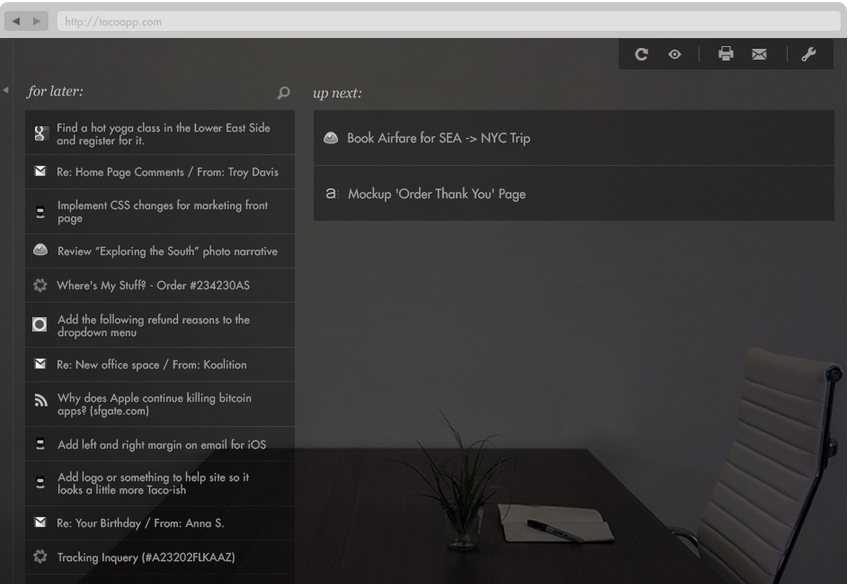Screen dimensions: 849x584
Task: Click Basecamp icon beside 'Exploring the South' task
Action: click(41, 250)
